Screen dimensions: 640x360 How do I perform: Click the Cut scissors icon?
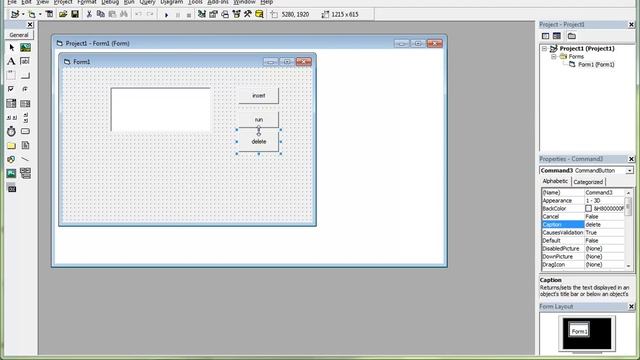tap(89, 14)
